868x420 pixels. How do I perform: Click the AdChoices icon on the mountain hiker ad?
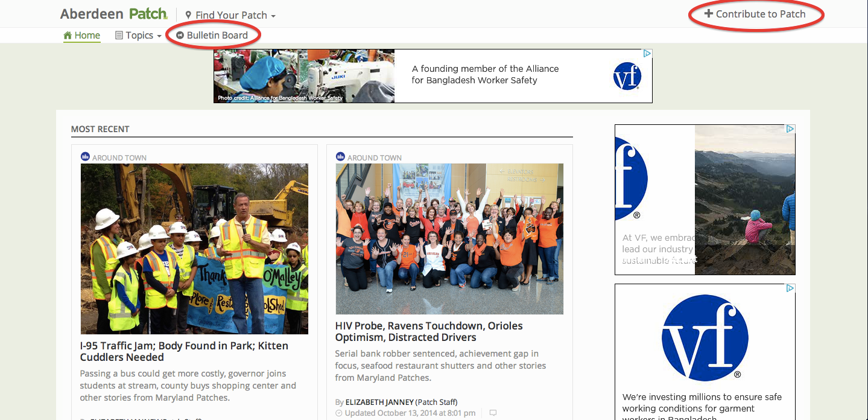click(790, 129)
